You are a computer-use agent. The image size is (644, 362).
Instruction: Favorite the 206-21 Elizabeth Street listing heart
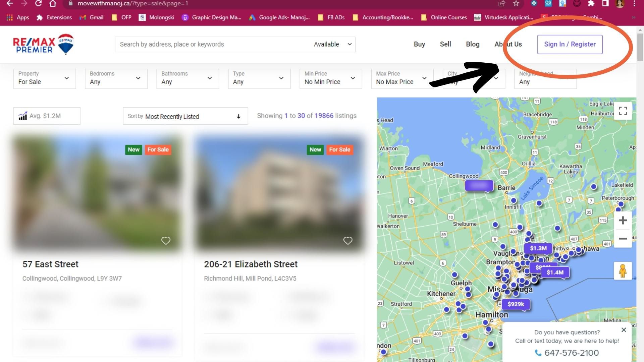pyautogui.click(x=348, y=241)
